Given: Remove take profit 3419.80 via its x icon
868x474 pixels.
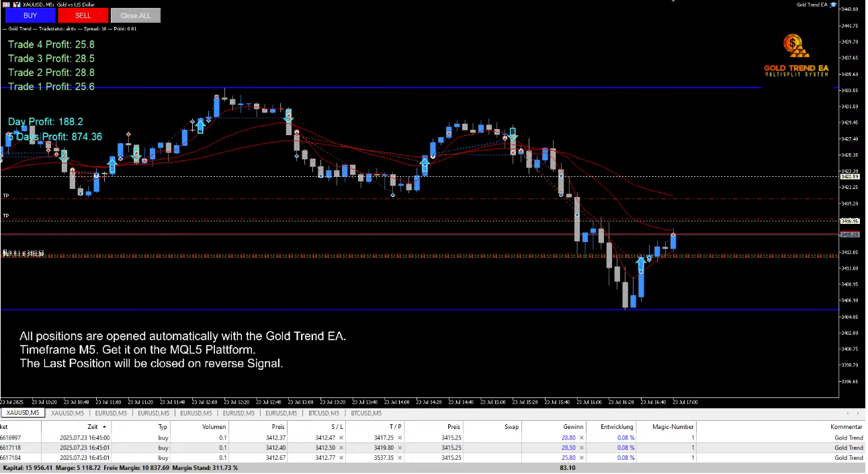Looking at the screenshot, I should [x=400, y=448].
